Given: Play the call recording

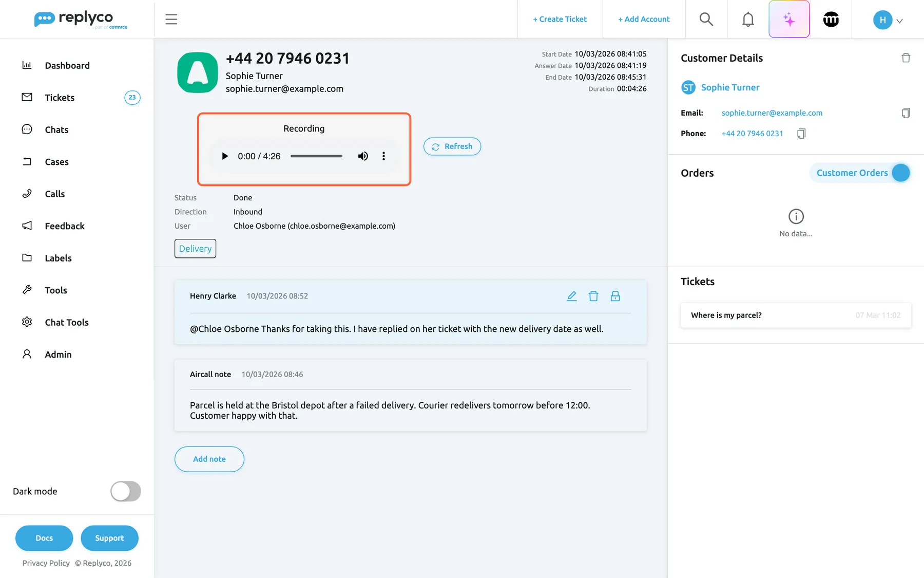Looking at the screenshot, I should [225, 156].
